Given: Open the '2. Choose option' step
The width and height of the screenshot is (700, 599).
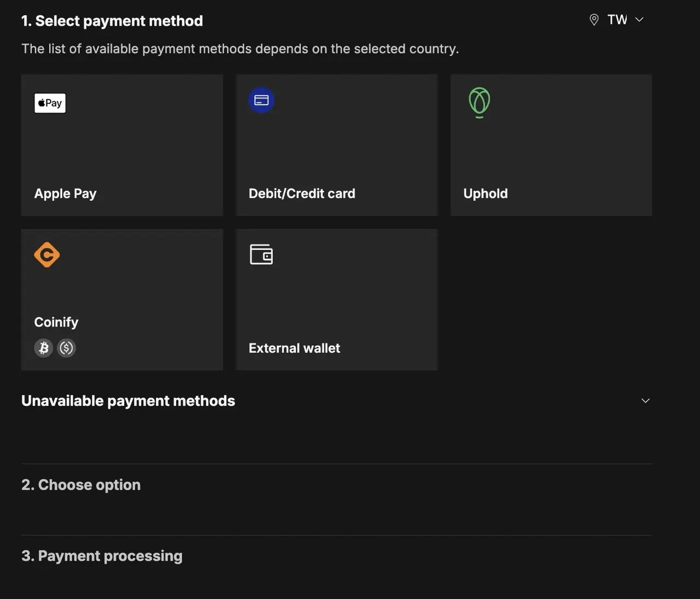Looking at the screenshot, I should pos(81,485).
